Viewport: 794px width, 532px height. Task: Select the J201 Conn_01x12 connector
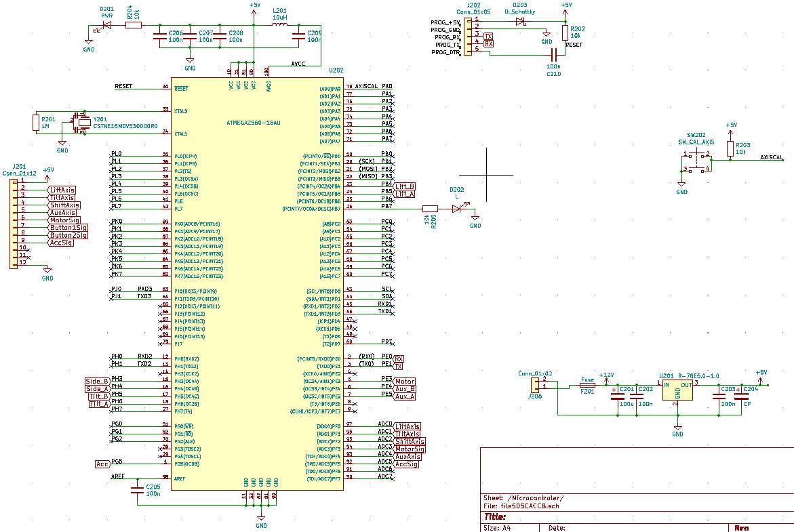tap(14, 223)
